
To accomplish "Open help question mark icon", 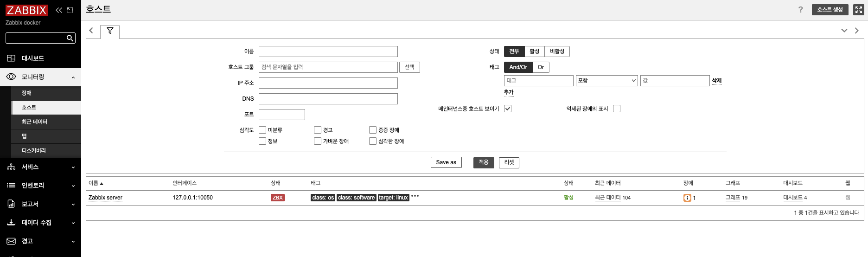I will 800,10.
